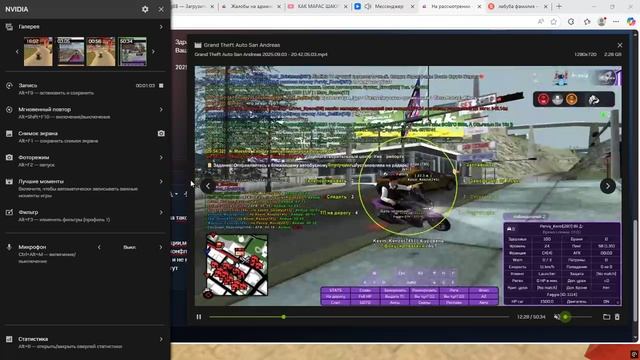Viewport: 640px width, 360px height.
Task: Click the Снимок экрана label
Action: coord(38,133)
